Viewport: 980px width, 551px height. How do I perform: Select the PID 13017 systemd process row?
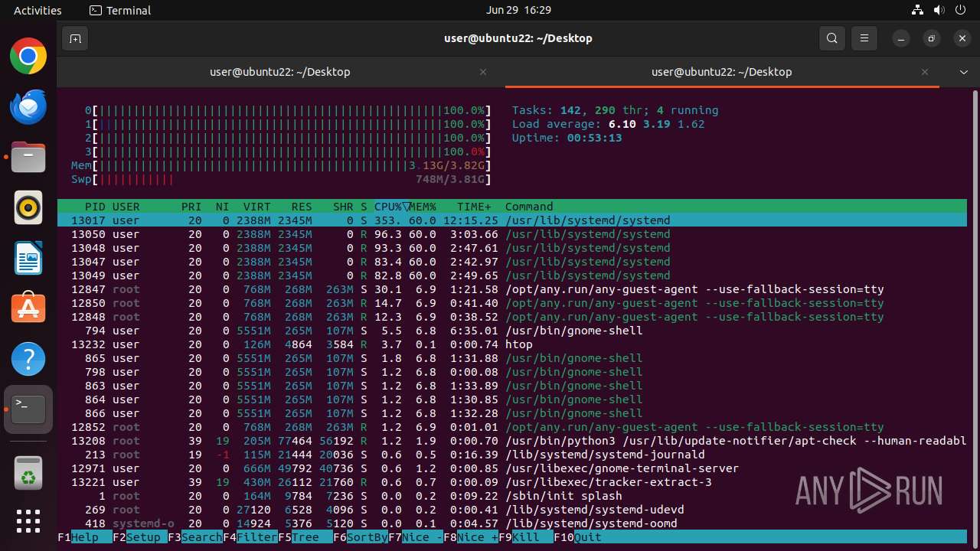click(x=512, y=220)
